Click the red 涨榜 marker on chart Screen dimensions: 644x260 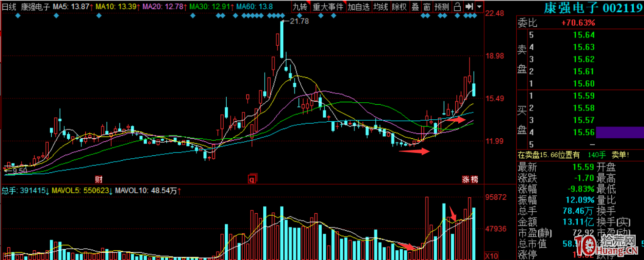470,179
